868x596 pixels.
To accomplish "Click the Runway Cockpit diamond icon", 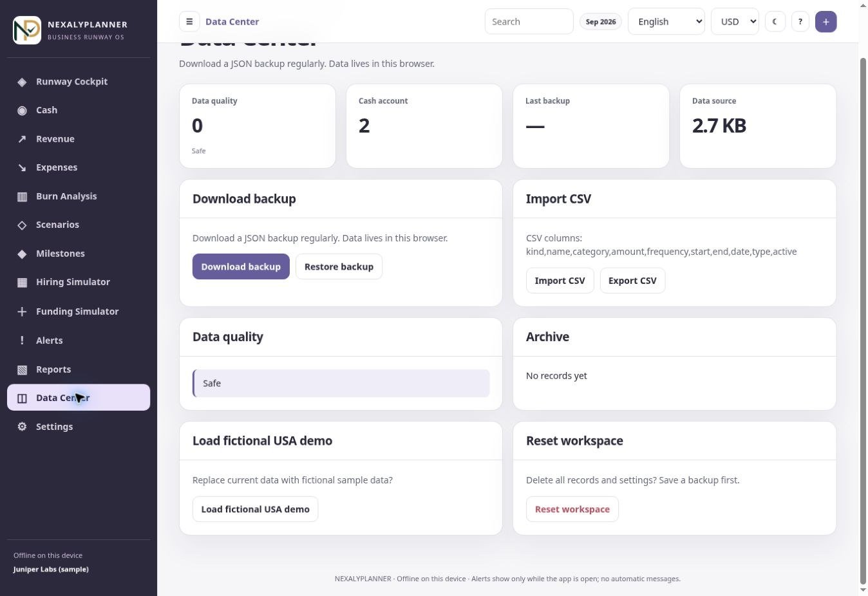I will (22, 82).
